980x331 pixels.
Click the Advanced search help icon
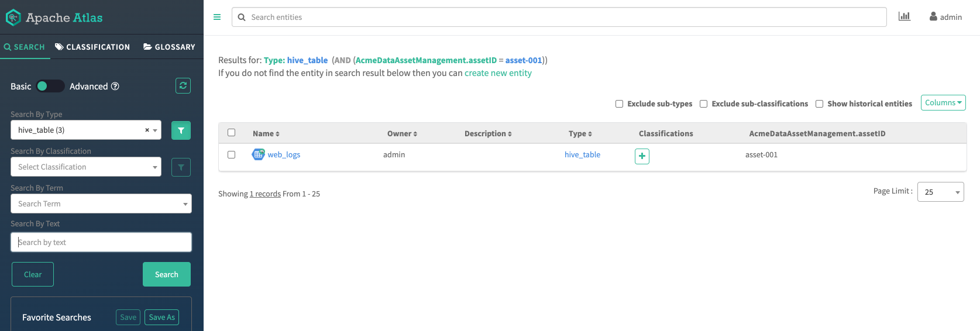click(115, 86)
